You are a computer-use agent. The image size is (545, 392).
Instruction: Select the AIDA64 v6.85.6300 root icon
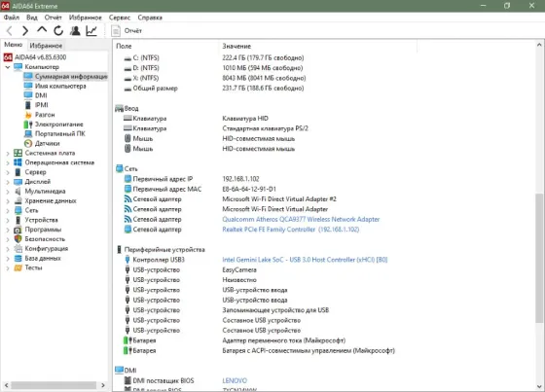8,57
